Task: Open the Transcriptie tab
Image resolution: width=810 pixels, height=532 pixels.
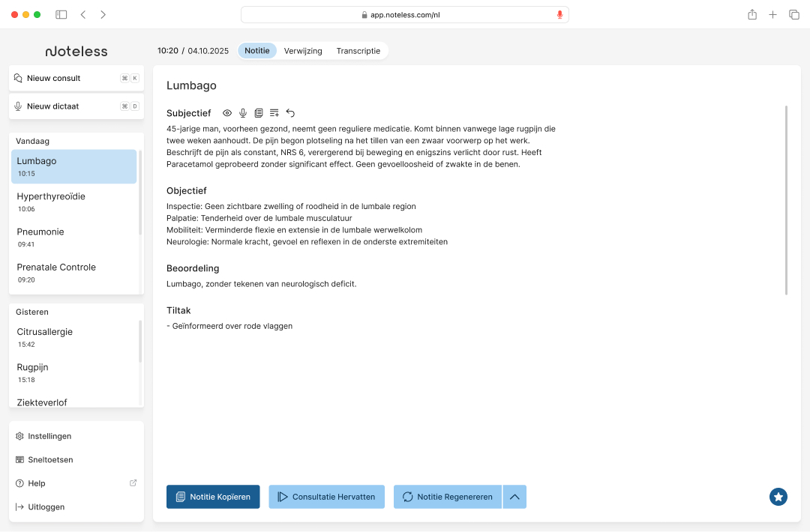Action: pos(358,50)
